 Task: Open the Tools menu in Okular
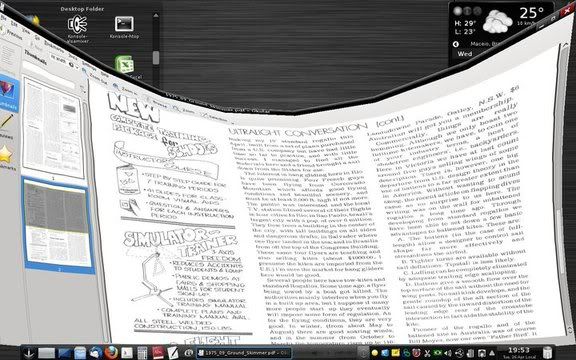(73, 57)
